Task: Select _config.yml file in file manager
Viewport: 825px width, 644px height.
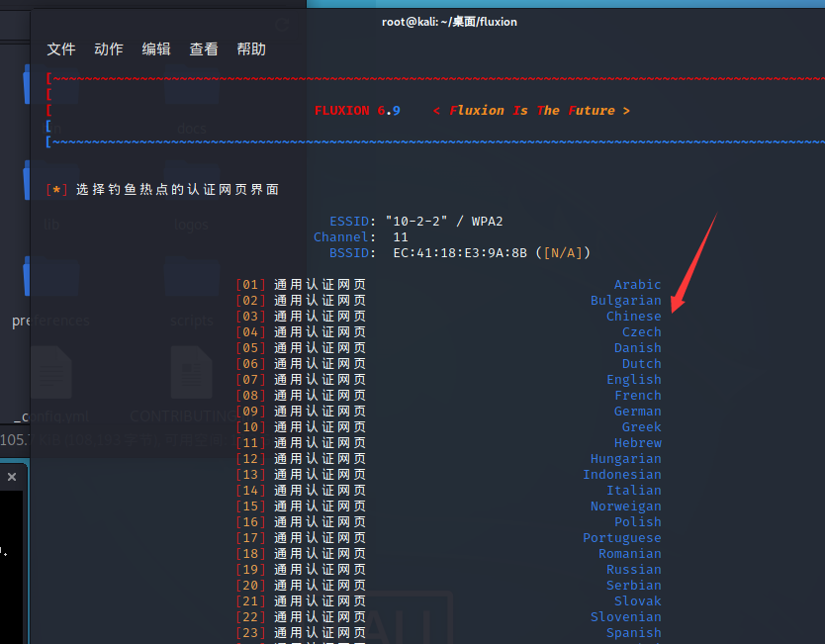Action: [51, 385]
